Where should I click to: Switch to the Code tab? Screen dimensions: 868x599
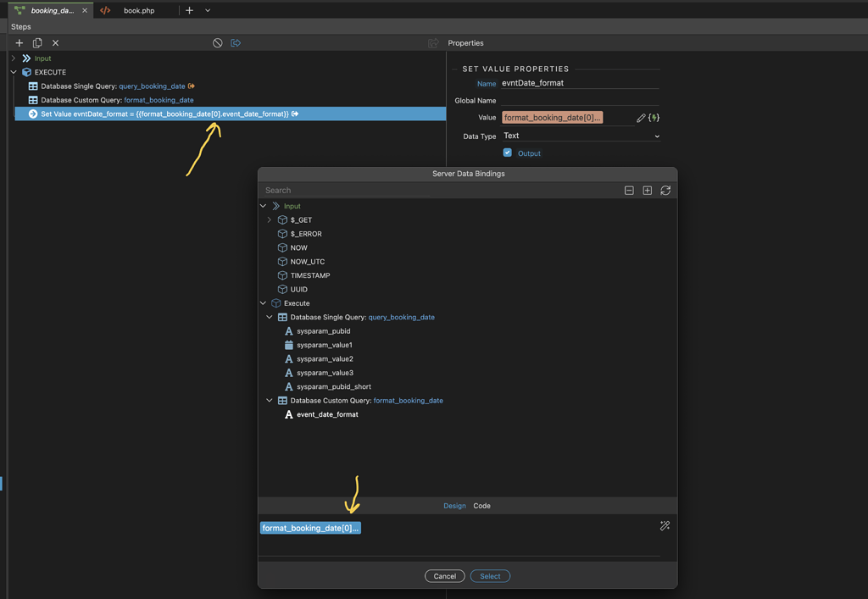point(481,506)
